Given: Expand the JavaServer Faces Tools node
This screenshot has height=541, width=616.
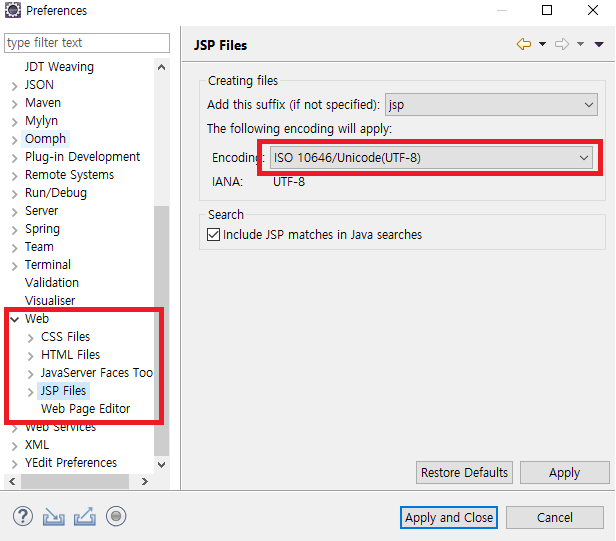Looking at the screenshot, I should click(x=31, y=374).
